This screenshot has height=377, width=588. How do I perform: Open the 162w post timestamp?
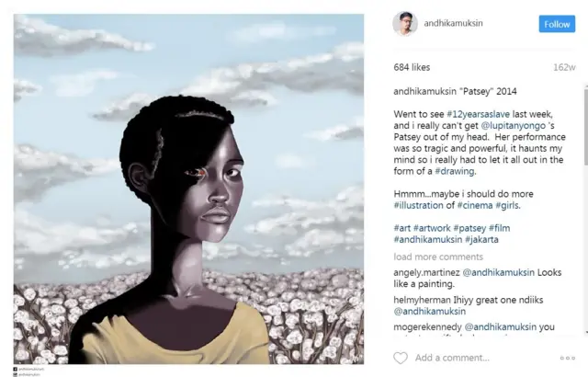[x=564, y=67]
